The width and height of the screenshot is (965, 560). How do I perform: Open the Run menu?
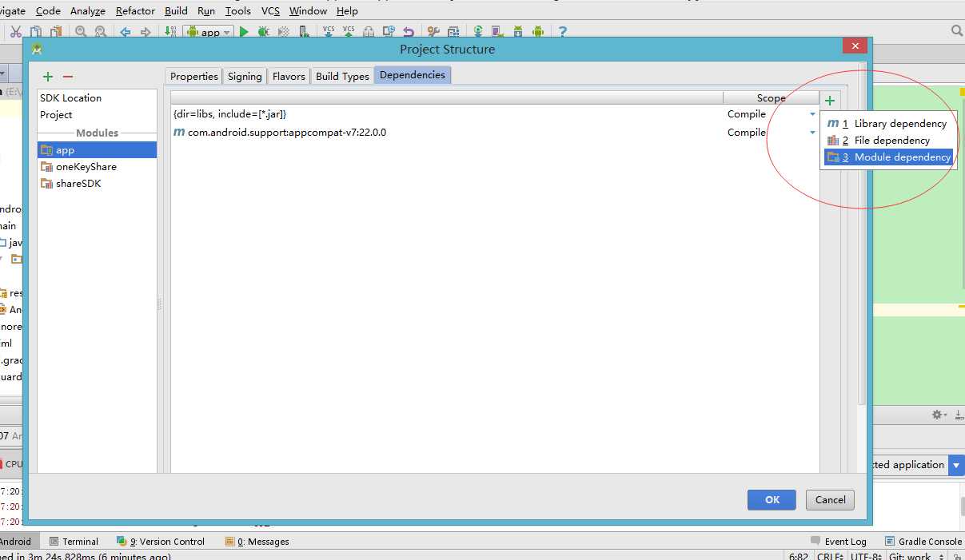click(206, 11)
